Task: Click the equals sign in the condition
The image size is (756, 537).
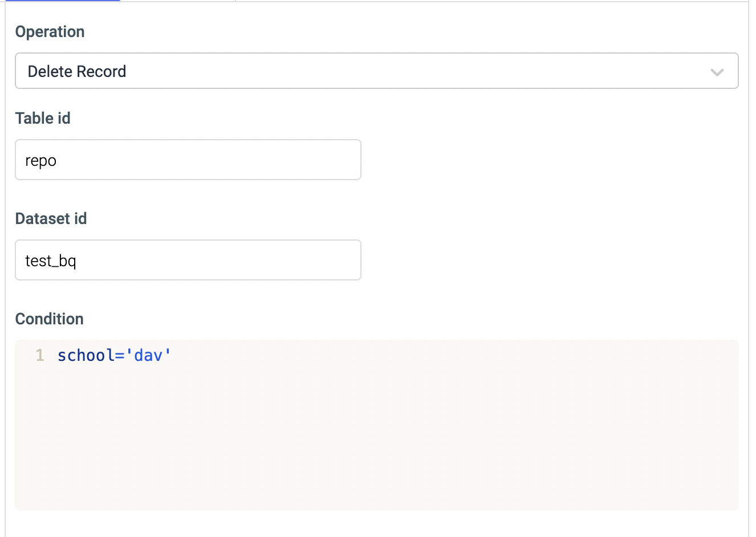Action: pos(120,356)
